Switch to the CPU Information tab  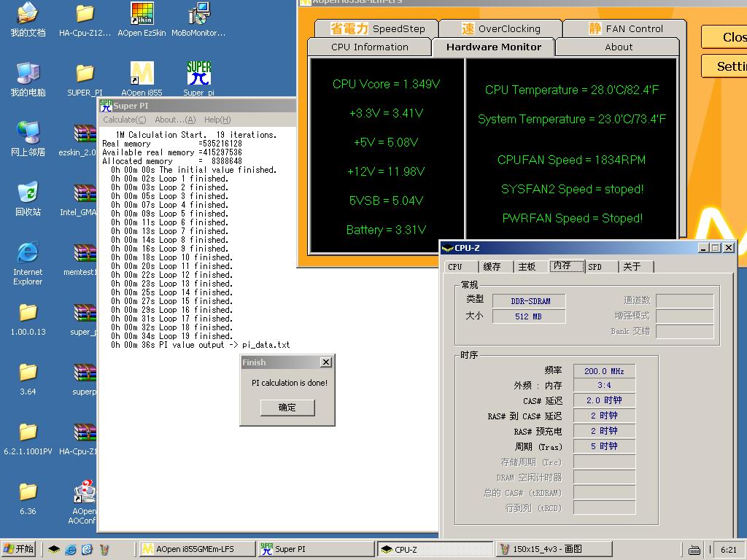click(370, 47)
